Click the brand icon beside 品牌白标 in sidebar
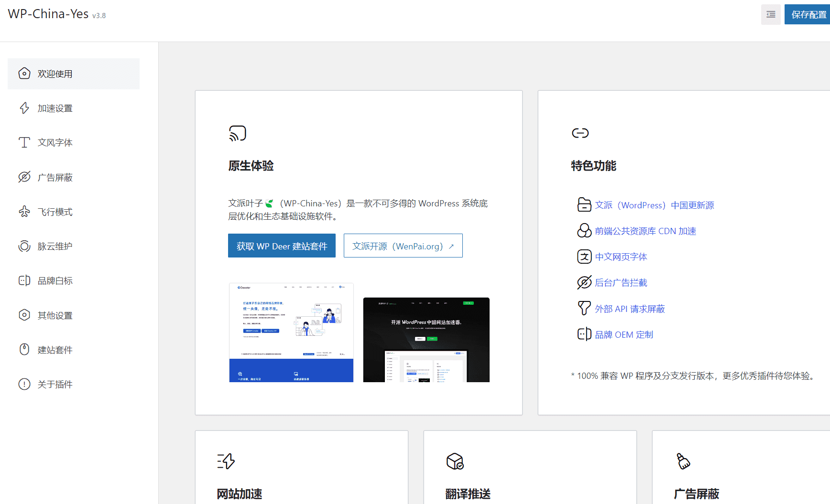The height and width of the screenshot is (504, 830). pyautogui.click(x=24, y=280)
